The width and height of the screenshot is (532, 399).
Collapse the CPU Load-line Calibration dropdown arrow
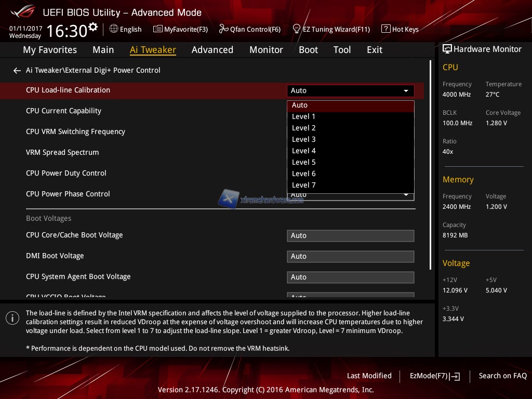pyautogui.click(x=406, y=91)
